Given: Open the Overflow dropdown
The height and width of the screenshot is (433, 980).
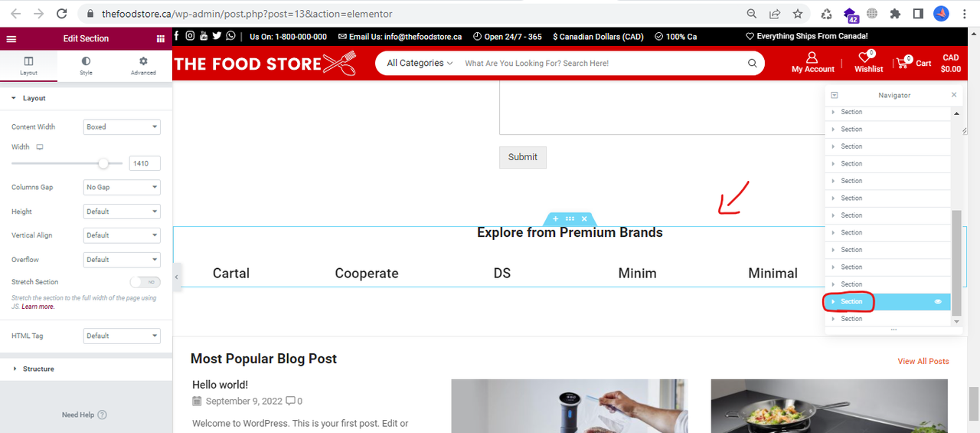Looking at the screenshot, I should point(122,260).
